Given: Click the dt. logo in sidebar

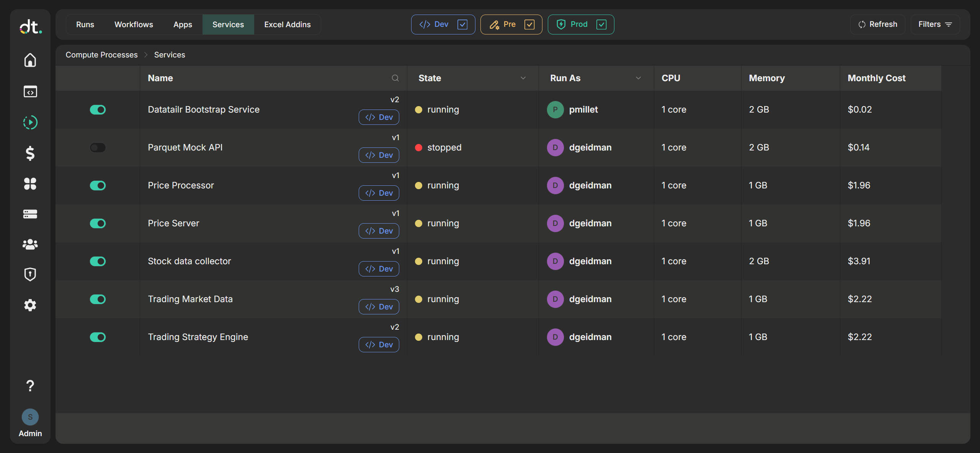Looking at the screenshot, I should tap(31, 27).
